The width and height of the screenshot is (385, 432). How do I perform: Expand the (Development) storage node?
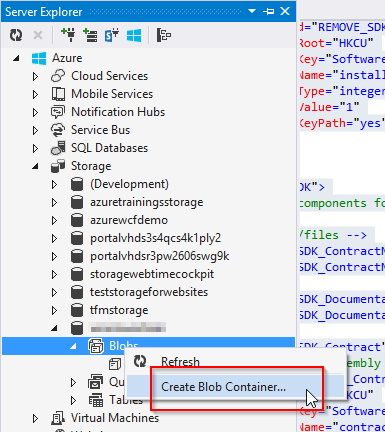coord(54,184)
